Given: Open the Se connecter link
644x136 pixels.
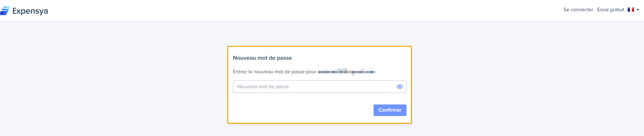Looking at the screenshot, I should [578, 9].
